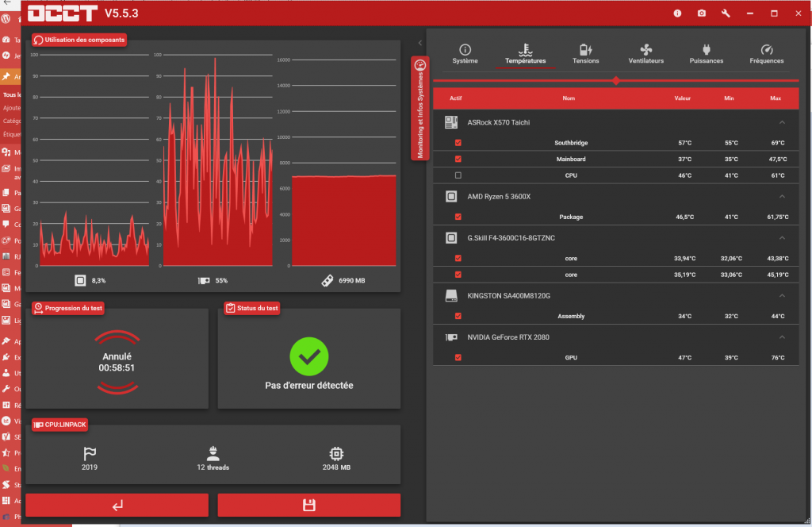Collapse the NVIDIA GeForce RTX 2080 group
This screenshot has width=812, height=527.
tap(782, 337)
